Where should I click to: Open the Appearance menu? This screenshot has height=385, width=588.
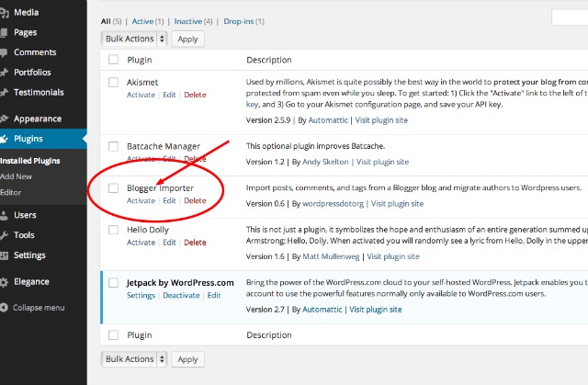(x=38, y=119)
